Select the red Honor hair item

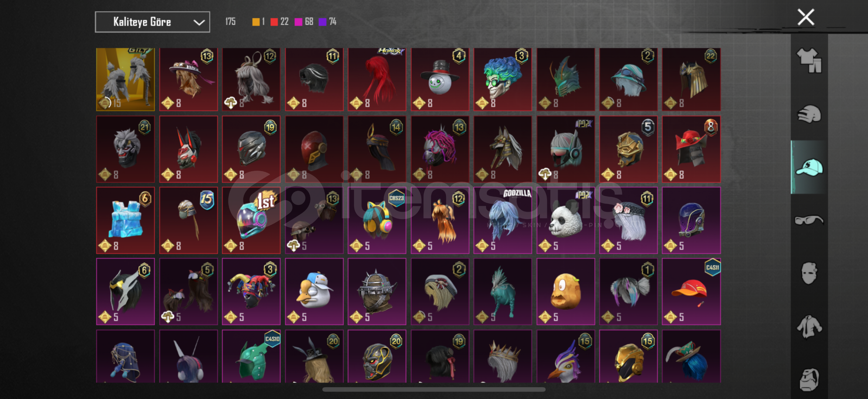click(x=377, y=79)
